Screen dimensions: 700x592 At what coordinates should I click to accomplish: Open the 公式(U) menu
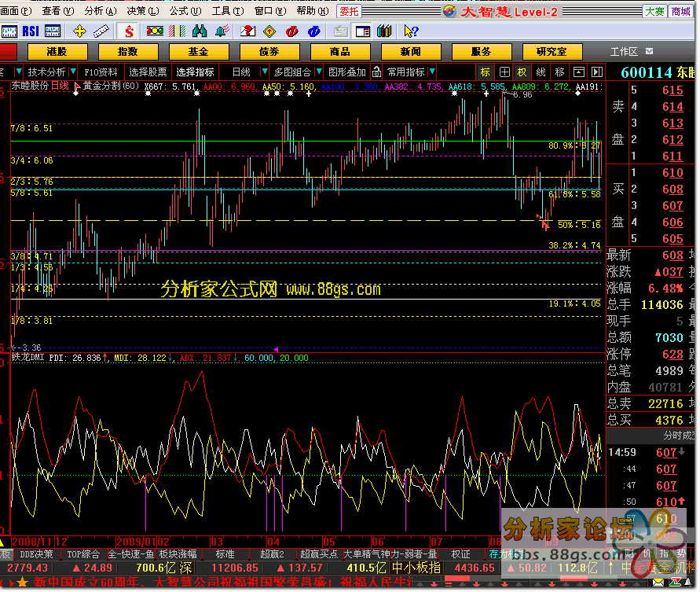click(185, 11)
